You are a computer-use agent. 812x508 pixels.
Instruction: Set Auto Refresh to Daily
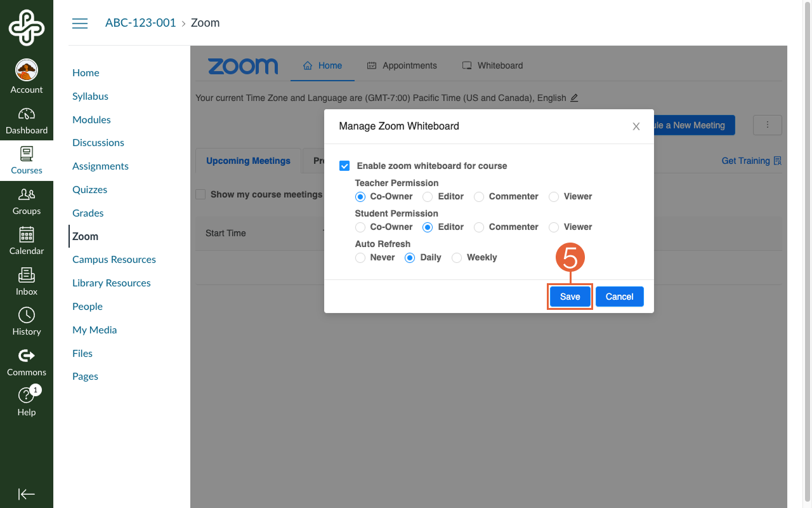pyautogui.click(x=410, y=258)
